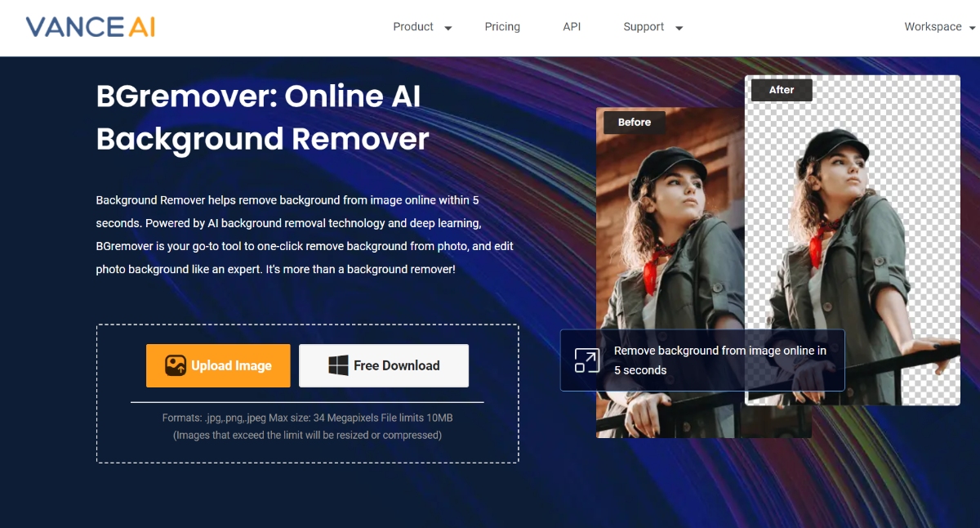This screenshot has width=980, height=528.
Task: Click the expand arrow icon in the caption box
Action: (586, 360)
